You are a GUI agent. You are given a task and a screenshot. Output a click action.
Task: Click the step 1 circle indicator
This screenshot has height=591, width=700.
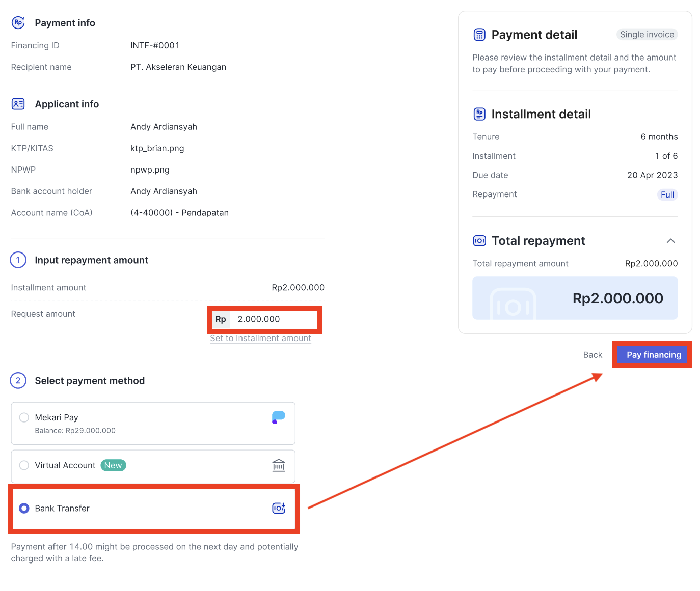18,260
